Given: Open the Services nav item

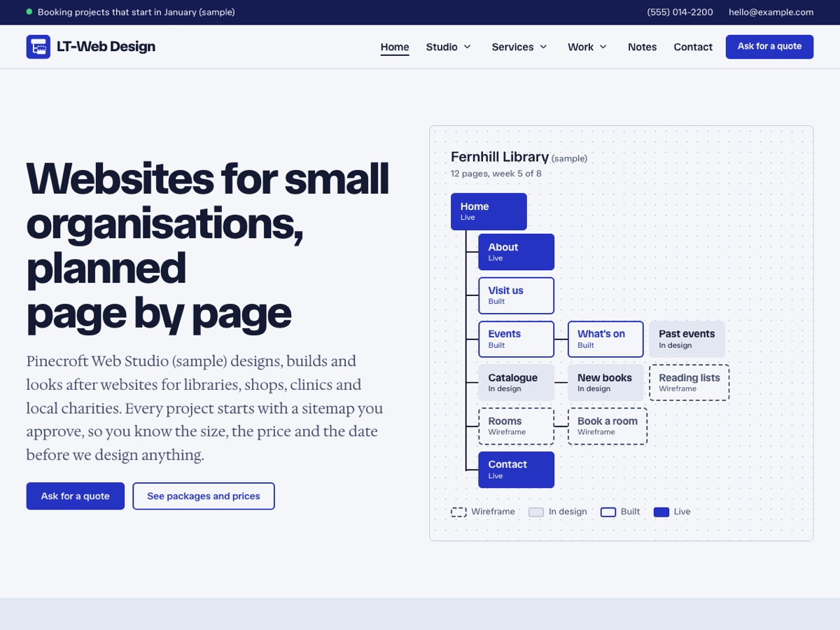Looking at the screenshot, I should point(519,47).
